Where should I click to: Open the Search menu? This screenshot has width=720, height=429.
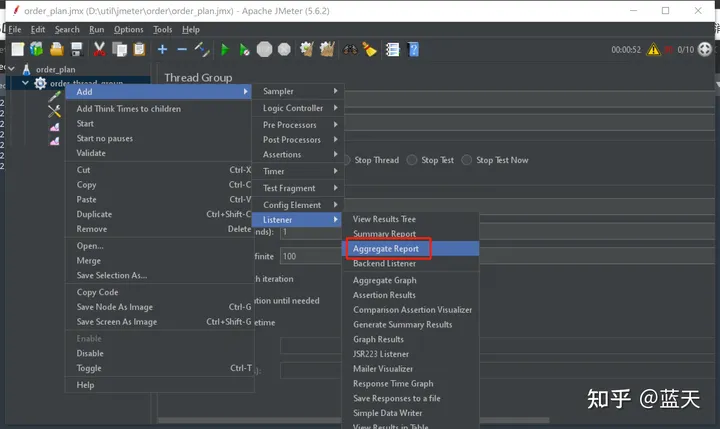click(x=67, y=29)
